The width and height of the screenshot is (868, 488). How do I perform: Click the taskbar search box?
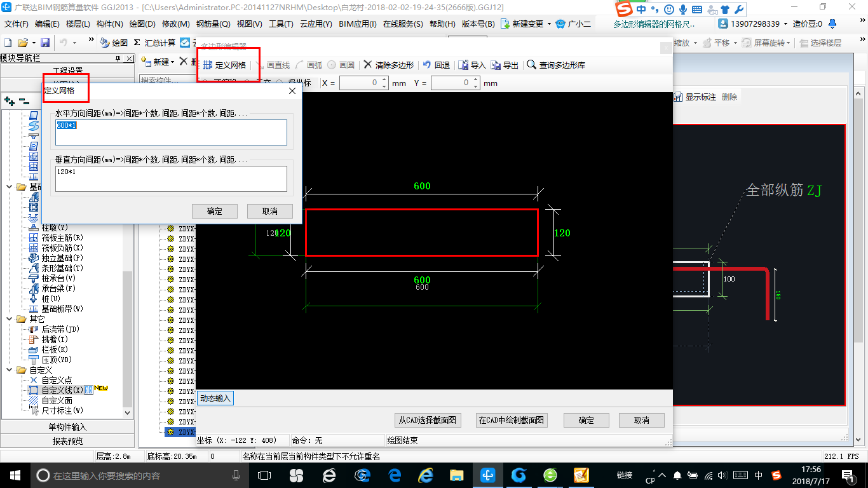coord(139,475)
